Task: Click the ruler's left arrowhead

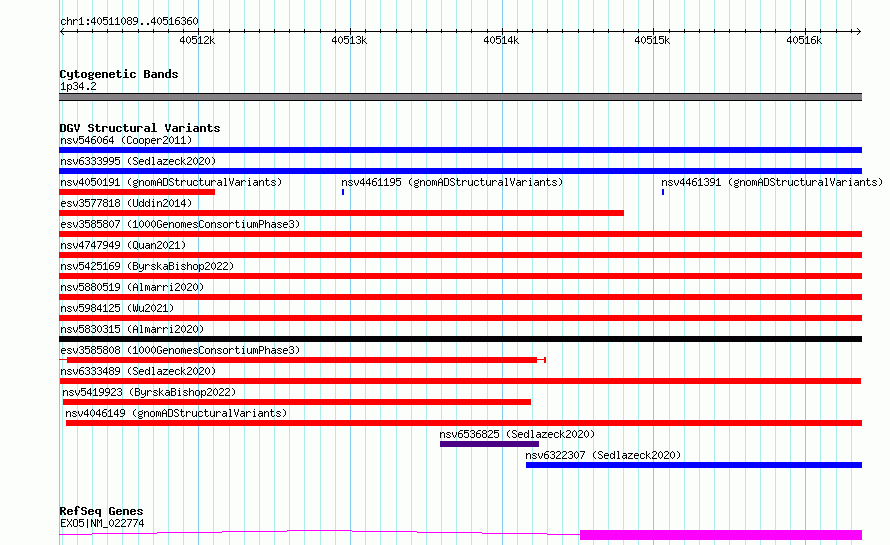Action: [x=62, y=32]
